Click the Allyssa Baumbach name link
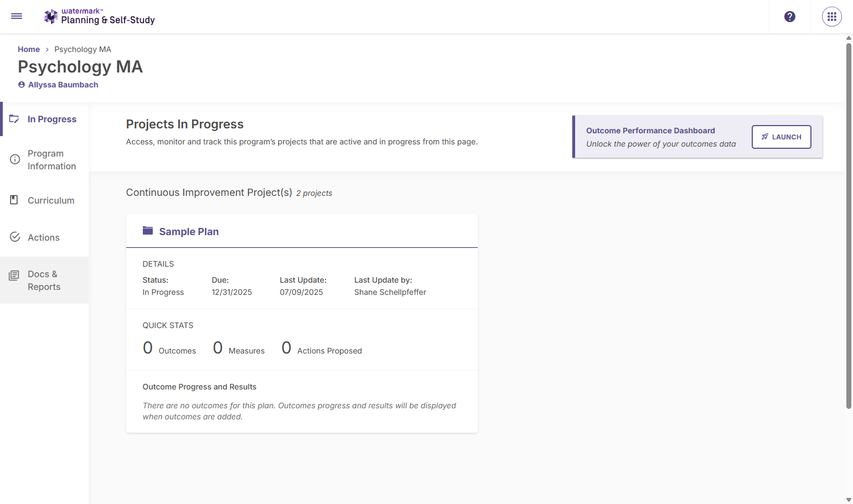Viewport: 853px width, 504px height. point(63,85)
